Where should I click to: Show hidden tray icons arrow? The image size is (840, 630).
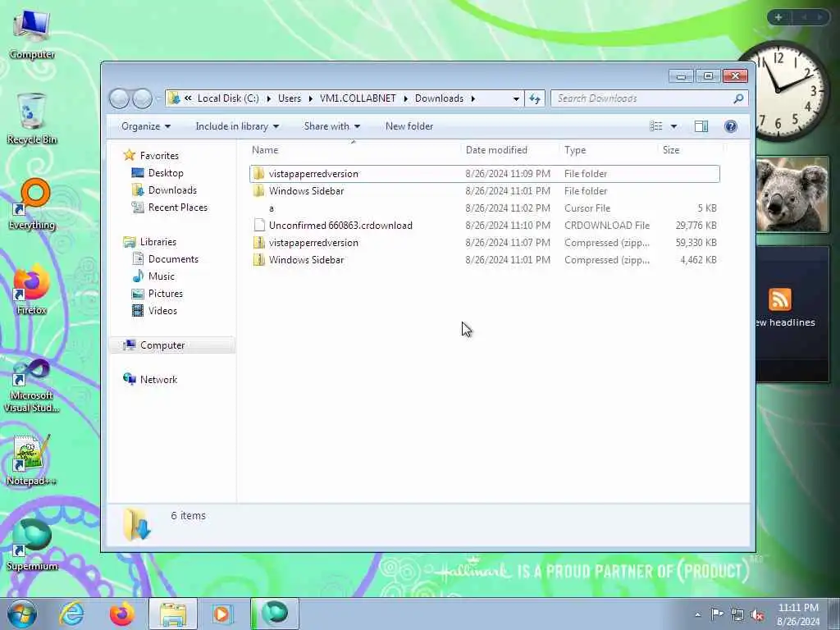tap(697, 614)
